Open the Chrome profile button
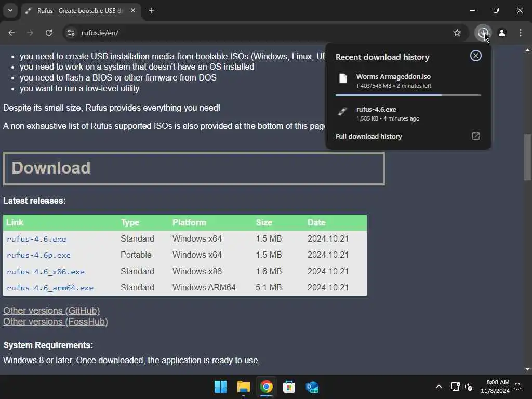The height and width of the screenshot is (399, 532). pos(502,33)
